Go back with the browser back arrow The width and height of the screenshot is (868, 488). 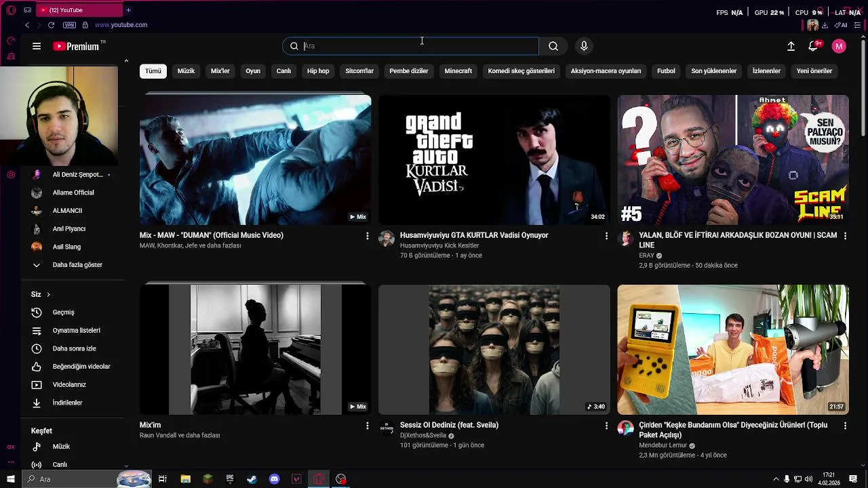pyautogui.click(x=26, y=25)
